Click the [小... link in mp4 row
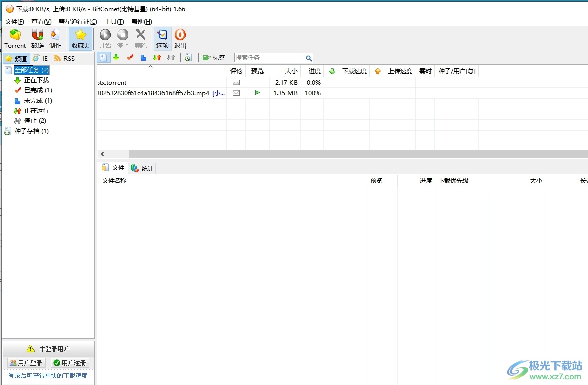Screen dimensions: 588x385 pyautogui.click(x=219, y=93)
